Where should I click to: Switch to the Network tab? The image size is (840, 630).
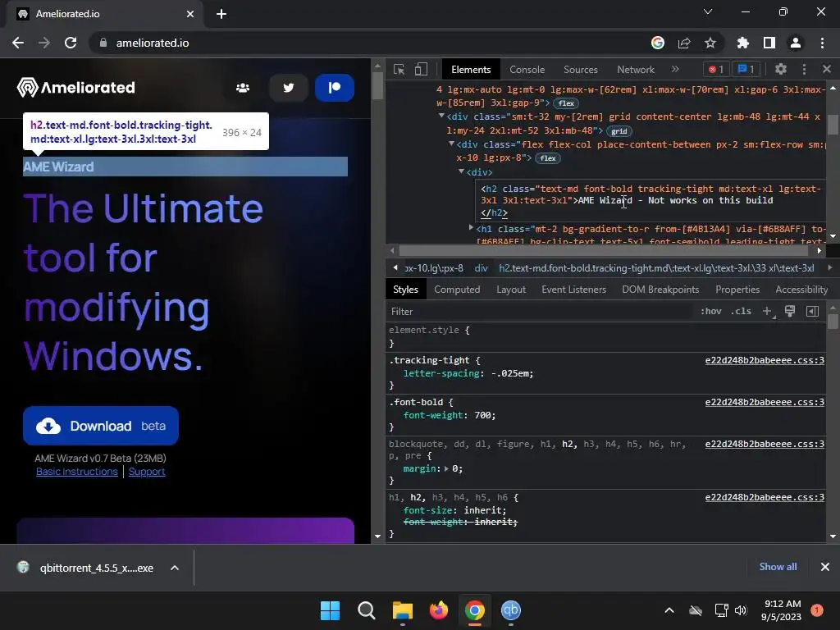pyautogui.click(x=636, y=70)
